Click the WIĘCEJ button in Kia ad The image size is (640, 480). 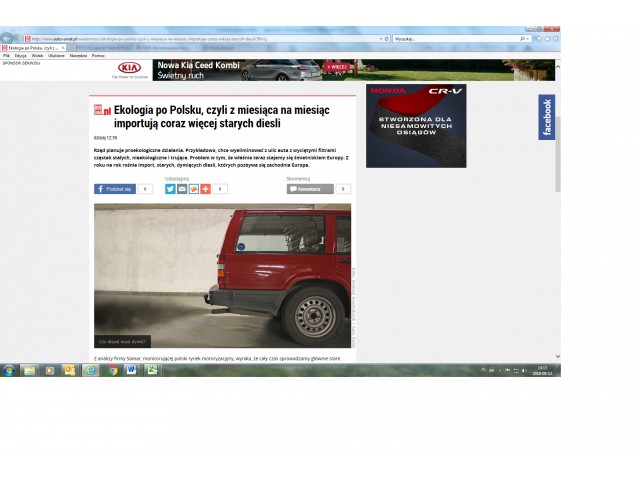[x=339, y=68]
